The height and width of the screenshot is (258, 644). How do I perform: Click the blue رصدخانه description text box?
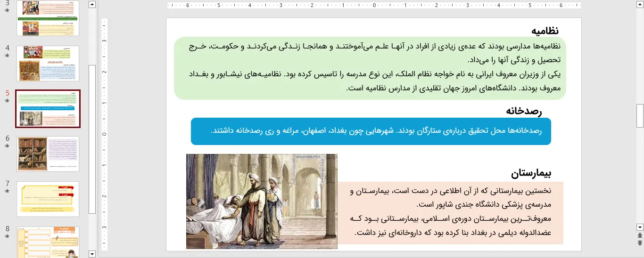(371, 131)
